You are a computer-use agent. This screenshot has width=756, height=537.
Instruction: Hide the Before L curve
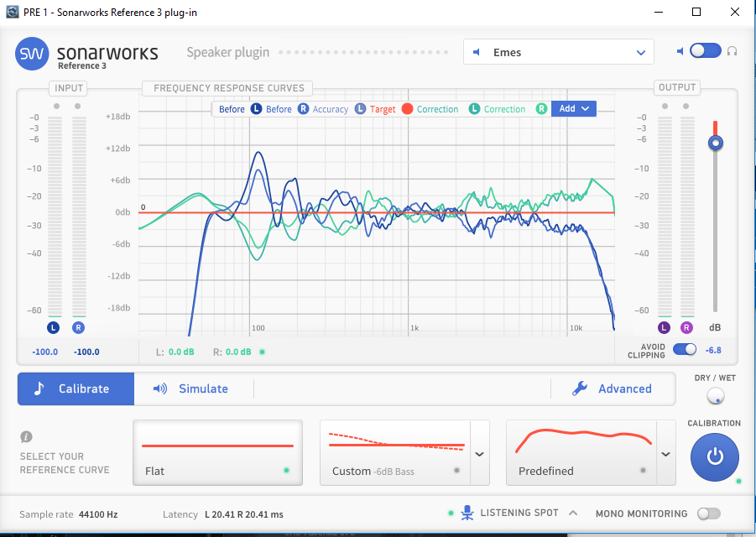click(256, 109)
